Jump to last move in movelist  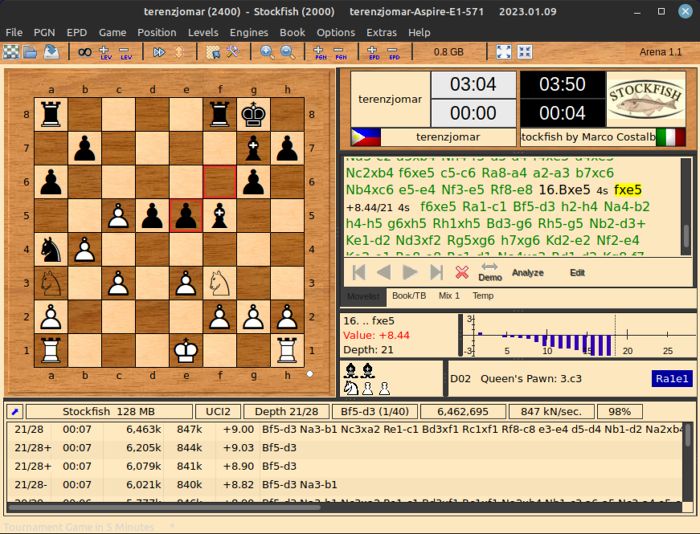click(436, 272)
